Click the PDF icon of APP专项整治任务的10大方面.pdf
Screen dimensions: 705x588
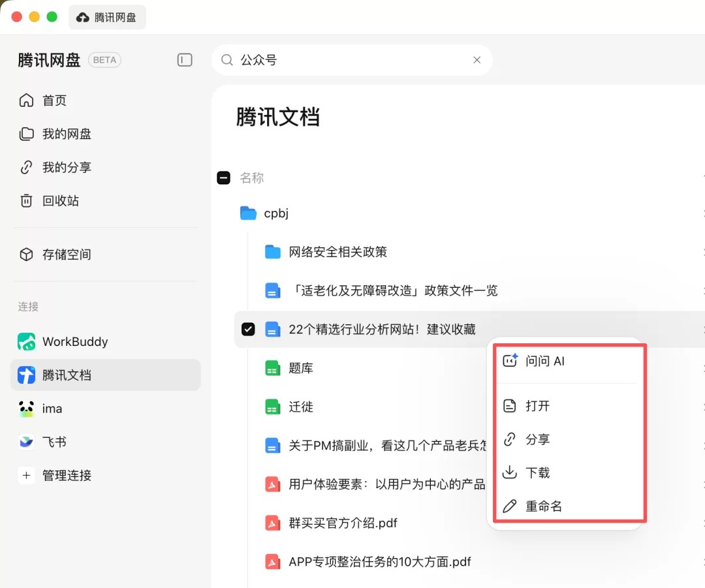(272, 561)
